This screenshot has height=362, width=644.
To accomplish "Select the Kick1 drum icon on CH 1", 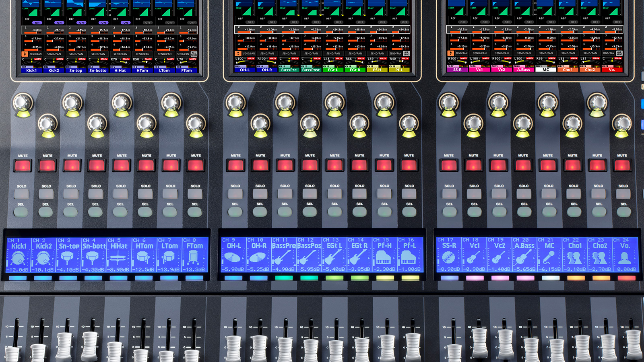I will 18,258.
